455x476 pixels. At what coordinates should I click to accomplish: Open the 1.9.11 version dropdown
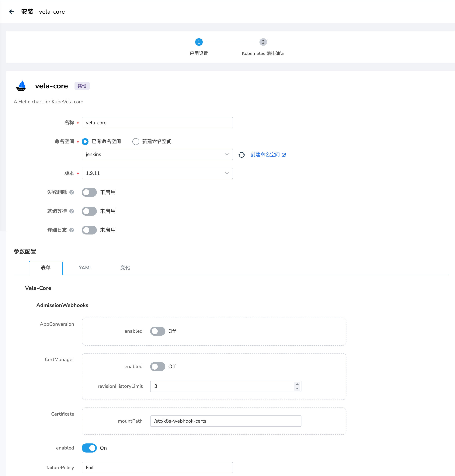(157, 173)
